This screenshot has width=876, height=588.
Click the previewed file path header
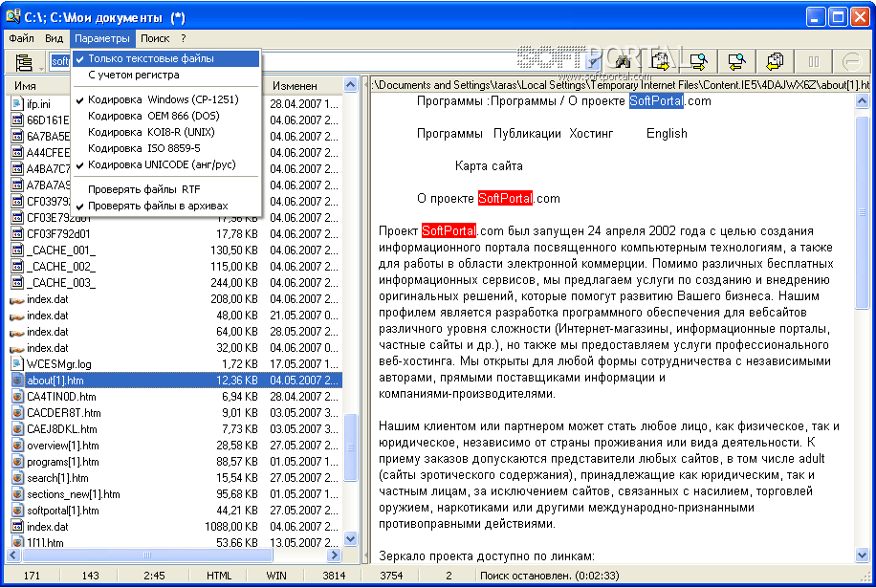coord(620,85)
